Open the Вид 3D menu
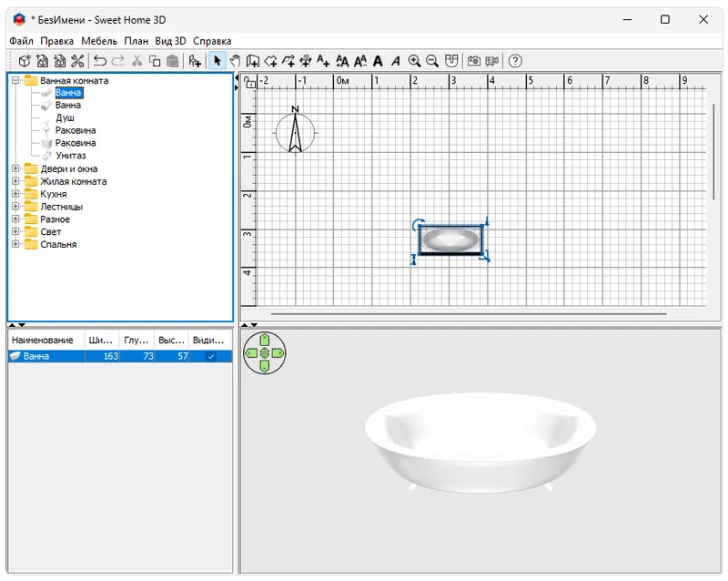The image size is (728, 581). pos(170,41)
